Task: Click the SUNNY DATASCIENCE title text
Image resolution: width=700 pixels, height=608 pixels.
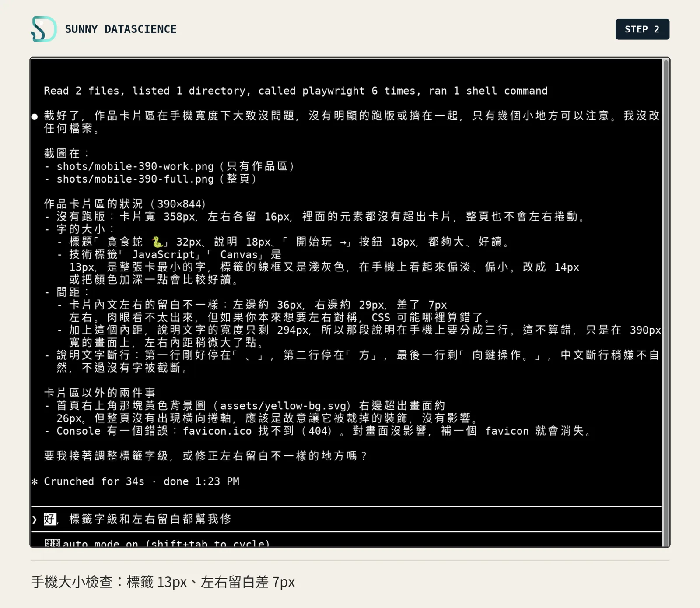Action: [x=121, y=29]
